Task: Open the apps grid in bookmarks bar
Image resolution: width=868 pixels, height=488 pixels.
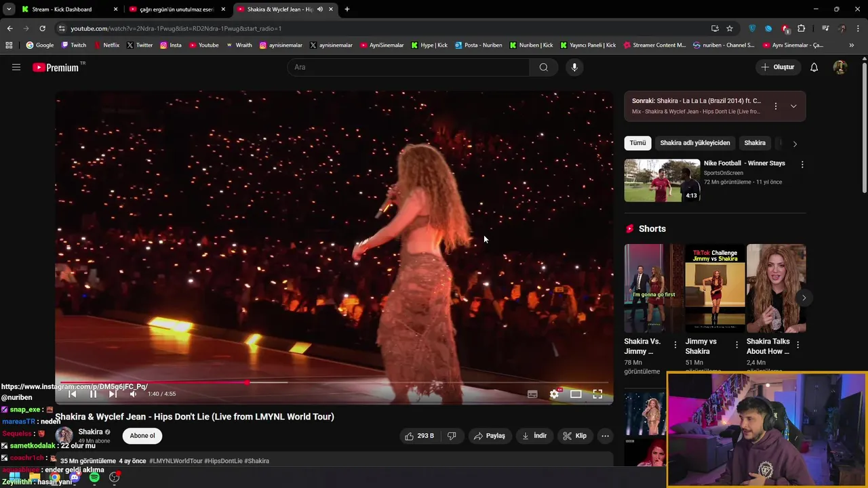Action: (x=9, y=45)
